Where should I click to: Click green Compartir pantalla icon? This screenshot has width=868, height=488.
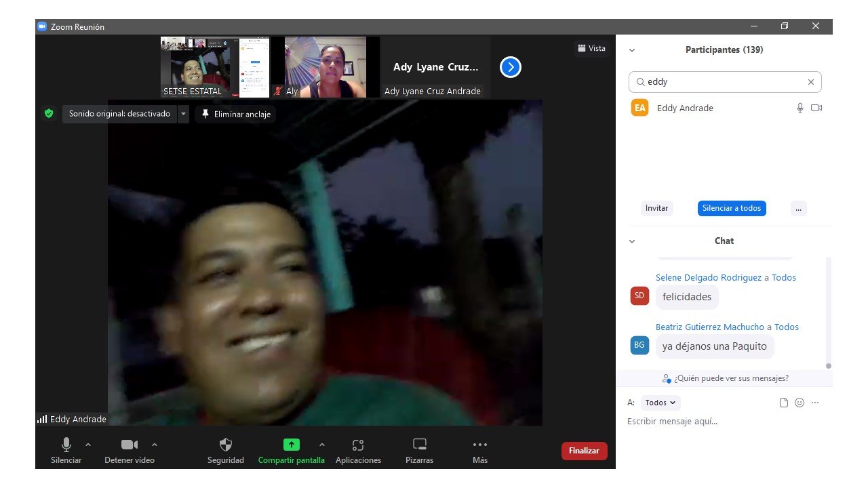tap(291, 445)
